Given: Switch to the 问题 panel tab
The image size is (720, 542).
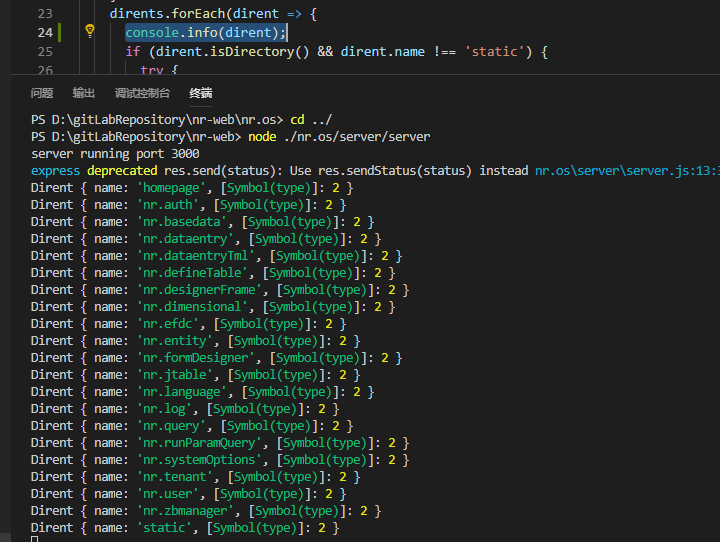Looking at the screenshot, I should point(42,93).
